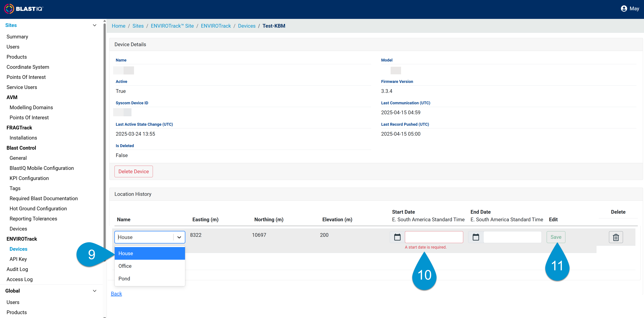Open ENVIROTrack breadcrumb link
Image resolution: width=644 pixels, height=318 pixels.
[216, 26]
